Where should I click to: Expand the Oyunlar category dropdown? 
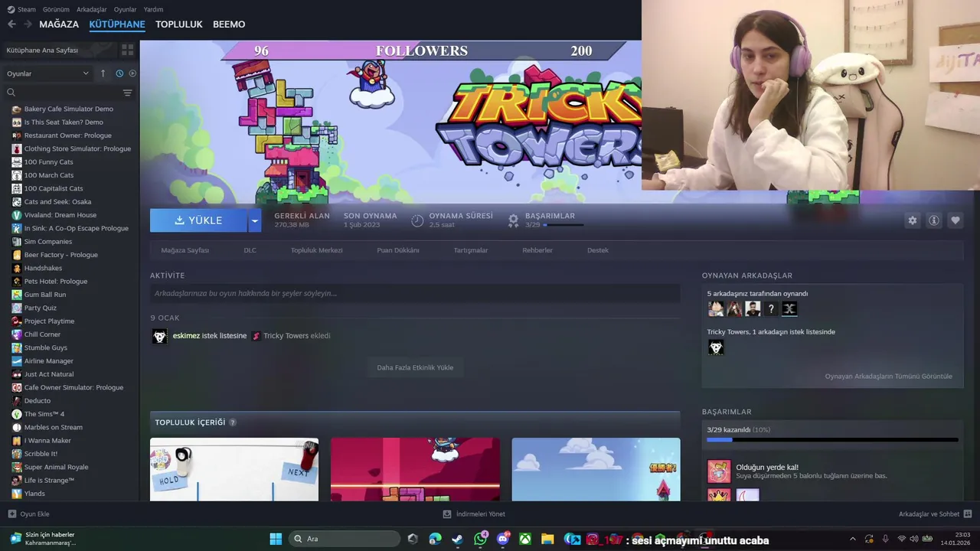48,73
